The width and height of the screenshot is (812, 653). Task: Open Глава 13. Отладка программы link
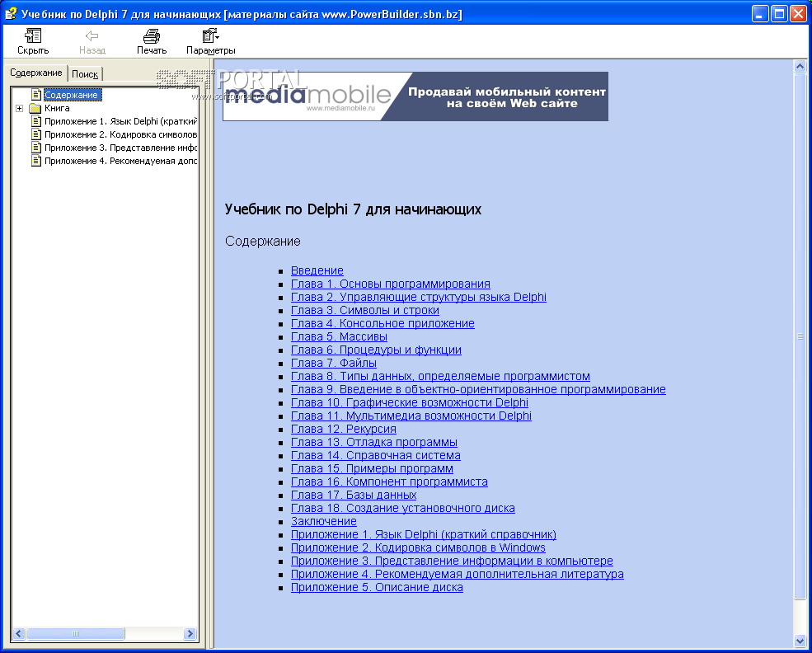pos(374,442)
